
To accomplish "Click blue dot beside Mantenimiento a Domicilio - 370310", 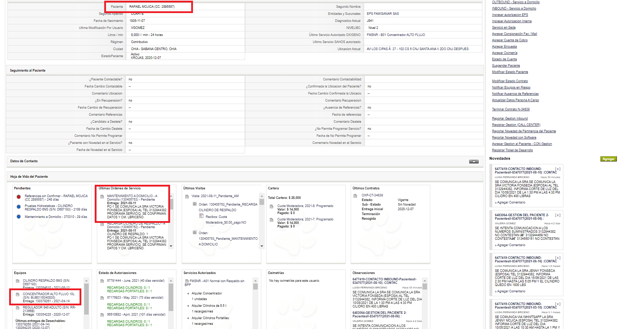I will click(18, 217).
